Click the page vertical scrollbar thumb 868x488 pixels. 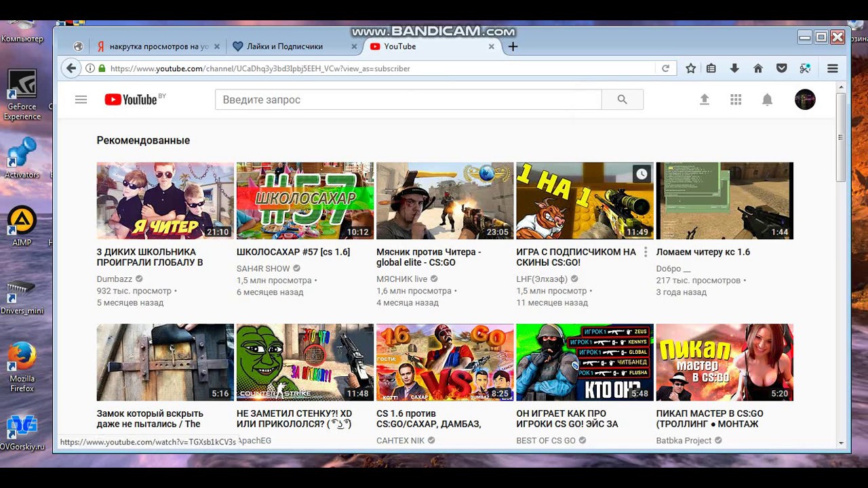tap(841, 137)
